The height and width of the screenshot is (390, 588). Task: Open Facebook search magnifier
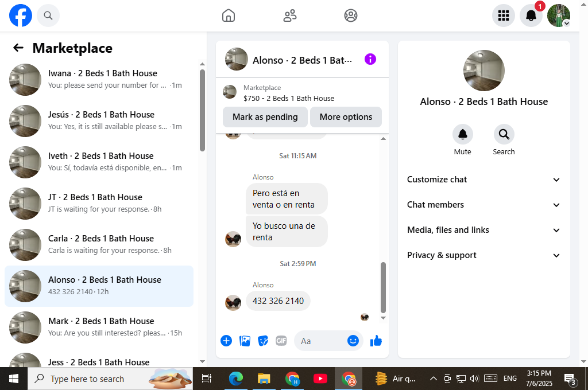(x=48, y=15)
